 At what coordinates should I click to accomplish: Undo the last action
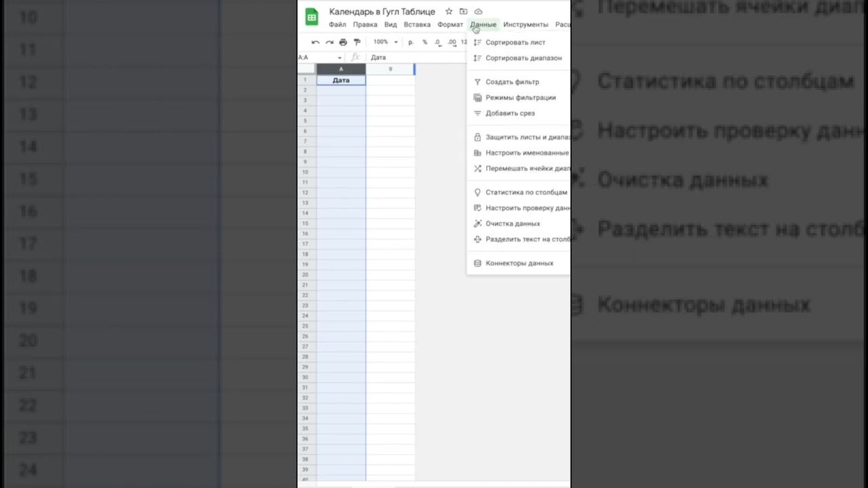pyautogui.click(x=315, y=42)
